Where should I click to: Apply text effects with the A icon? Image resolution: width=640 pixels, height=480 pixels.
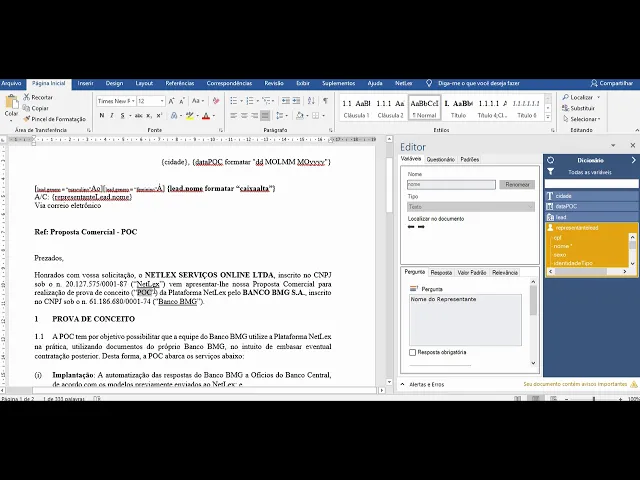(174, 116)
